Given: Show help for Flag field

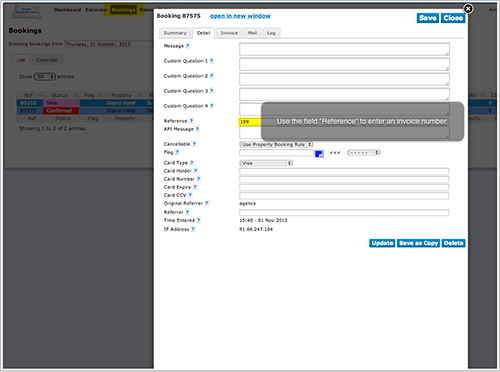Looking at the screenshot, I should [x=177, y=152].
